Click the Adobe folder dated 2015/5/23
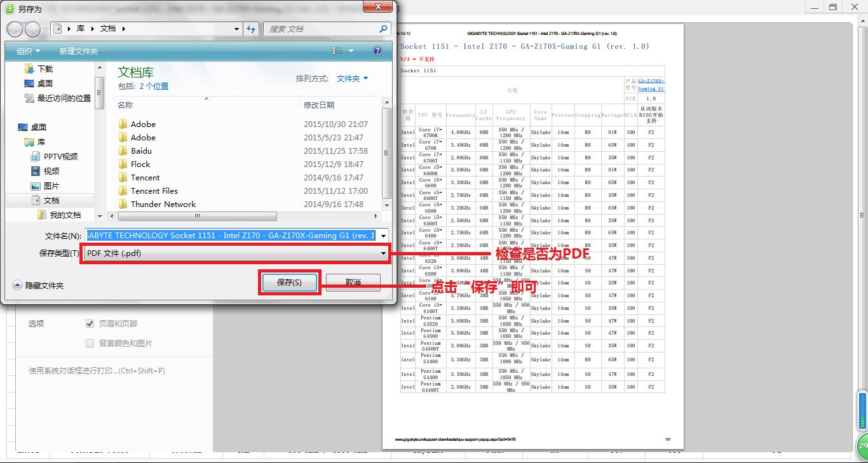This screenshot has width=868, height=463. [x=143, y=137]
